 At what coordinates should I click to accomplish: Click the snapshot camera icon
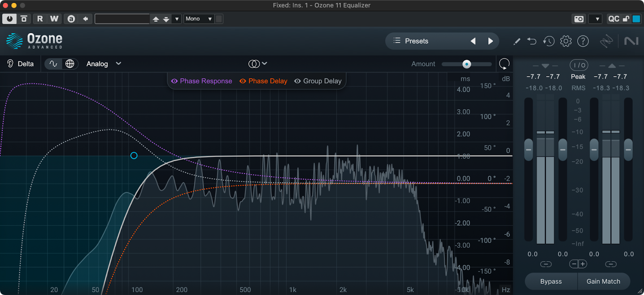[579, 19]
